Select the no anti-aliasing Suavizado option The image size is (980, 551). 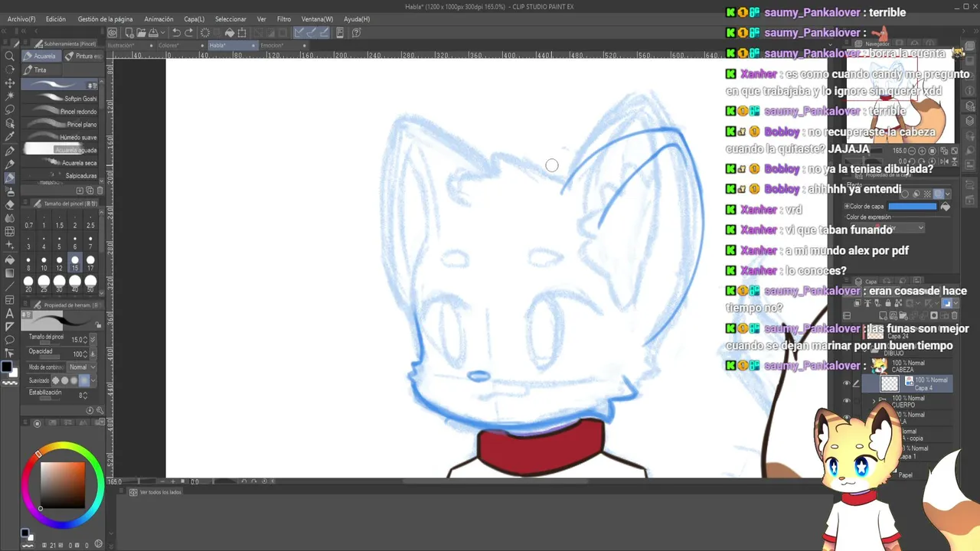click(56, 380)
